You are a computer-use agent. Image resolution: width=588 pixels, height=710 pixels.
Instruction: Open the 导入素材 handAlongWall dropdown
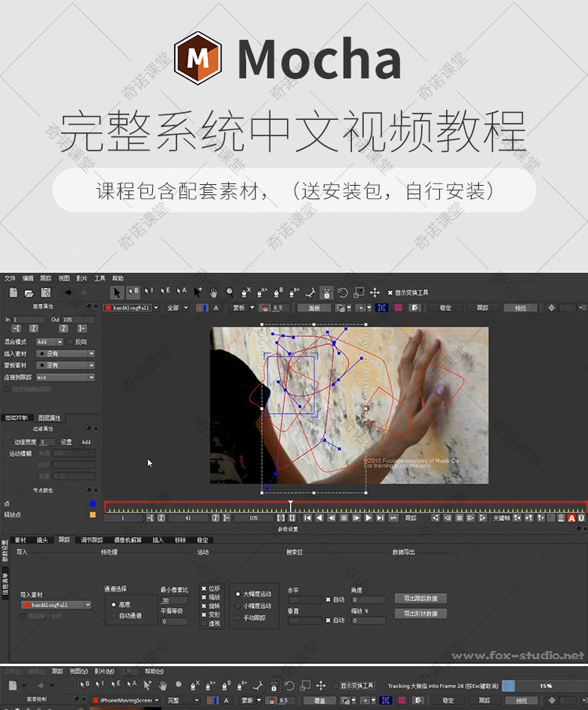(x=56, y=605)
